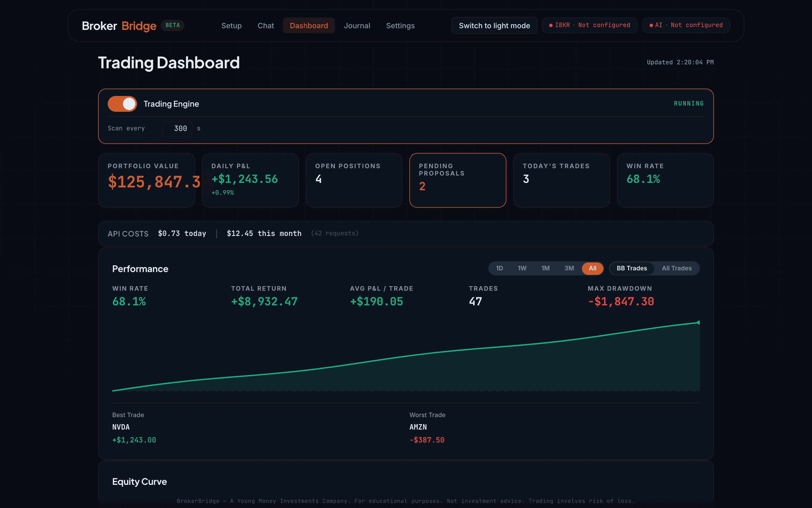Open the Daily P&L card

(250, 180)
